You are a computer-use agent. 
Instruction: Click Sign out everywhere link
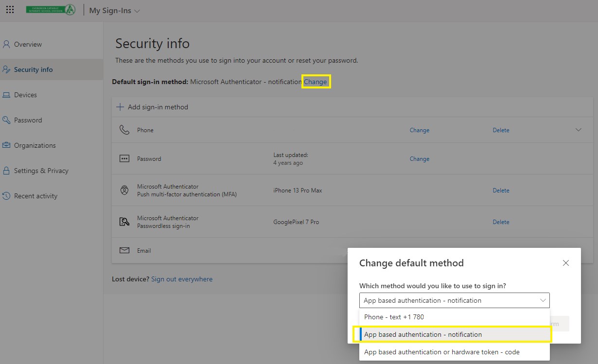tap(182, 279)
